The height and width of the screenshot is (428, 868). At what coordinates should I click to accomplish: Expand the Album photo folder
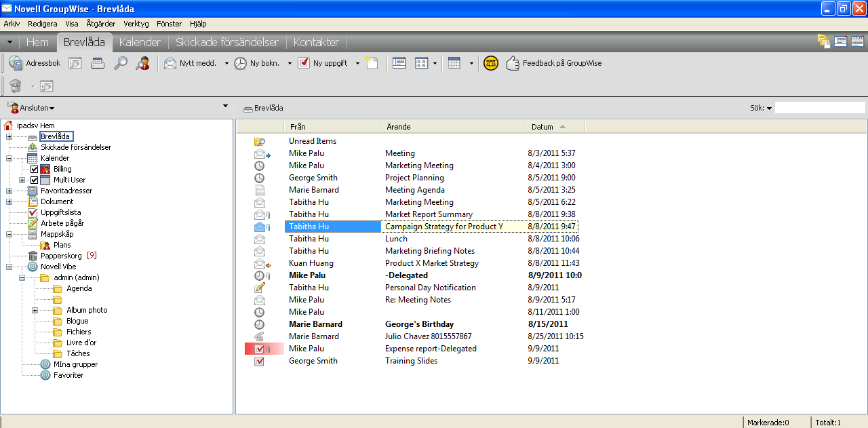tap(35, 310)
